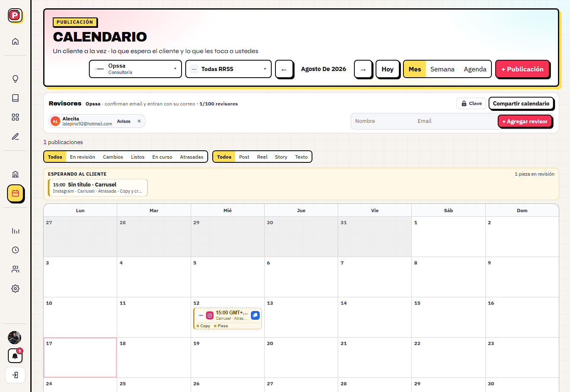Go to previous month with left arrow
The width and height of the screenshot is (570, 392).
coord(284,69)
